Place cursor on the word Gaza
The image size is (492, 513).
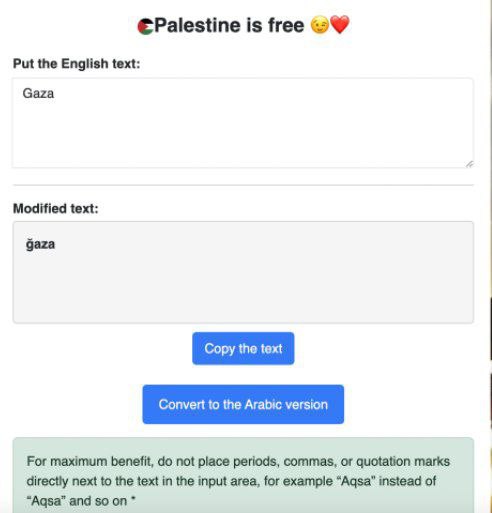(x=38, y=93)
